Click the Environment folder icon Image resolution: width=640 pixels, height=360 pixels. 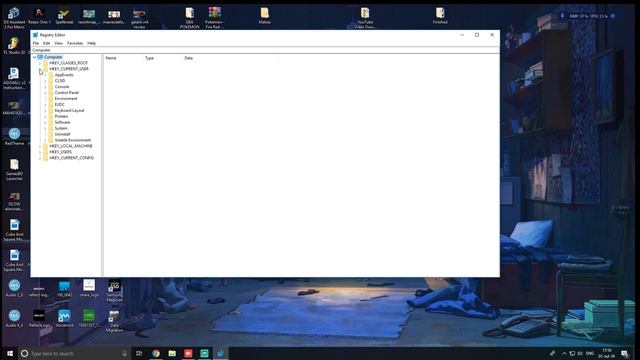coord(51,98)
